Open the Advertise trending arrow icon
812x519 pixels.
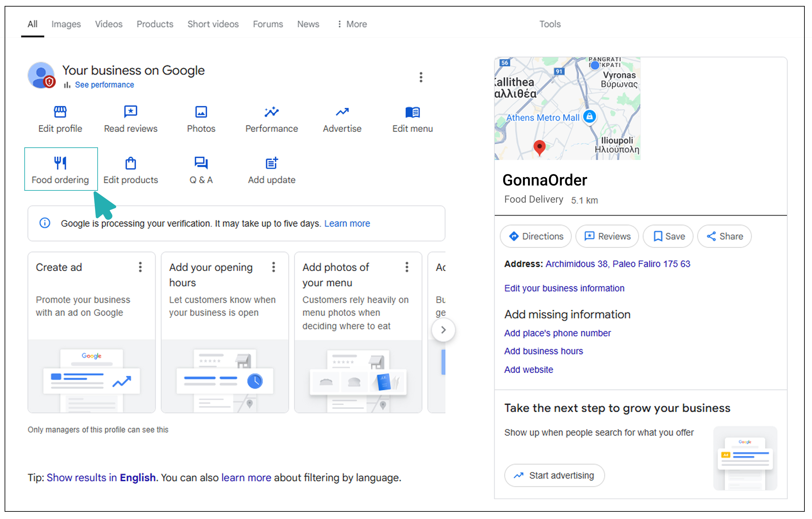[342, 112]
